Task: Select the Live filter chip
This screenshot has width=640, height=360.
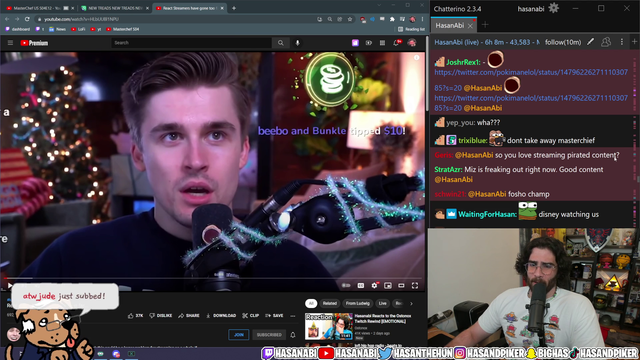Action: pos(382,303)
